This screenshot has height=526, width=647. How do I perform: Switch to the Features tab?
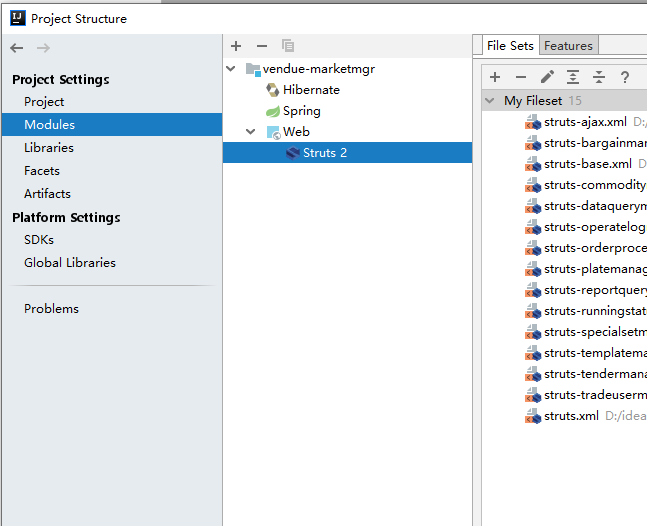click(568, 45)
